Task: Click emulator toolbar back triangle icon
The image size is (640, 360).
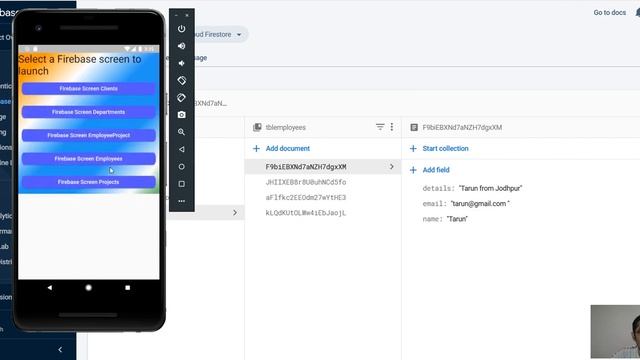Action: click(182, 149)
